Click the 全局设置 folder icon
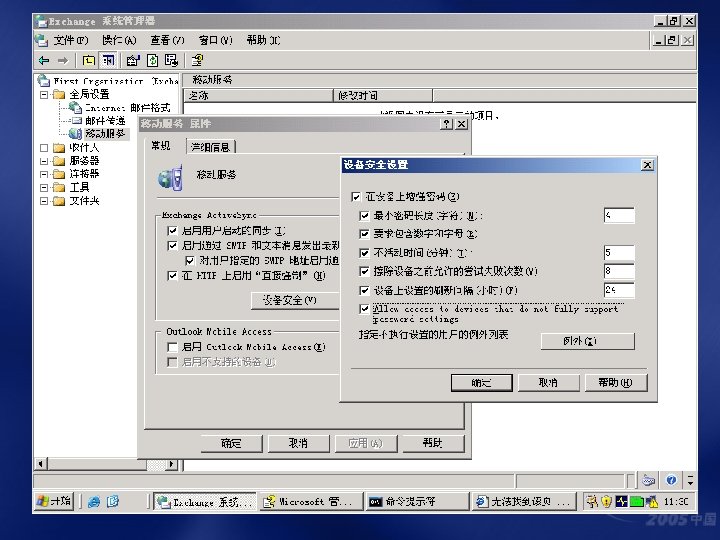Image resolution: width=720 pixels, height=540 pixels. pos(59,95)
